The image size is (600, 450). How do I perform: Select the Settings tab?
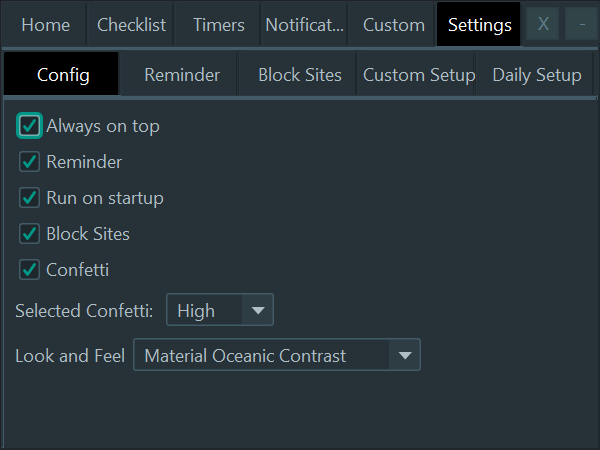coord(479,25)
